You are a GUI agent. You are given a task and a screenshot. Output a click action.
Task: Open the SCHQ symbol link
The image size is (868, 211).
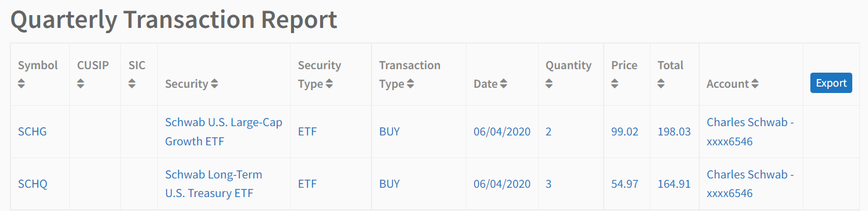coord(33,184)
